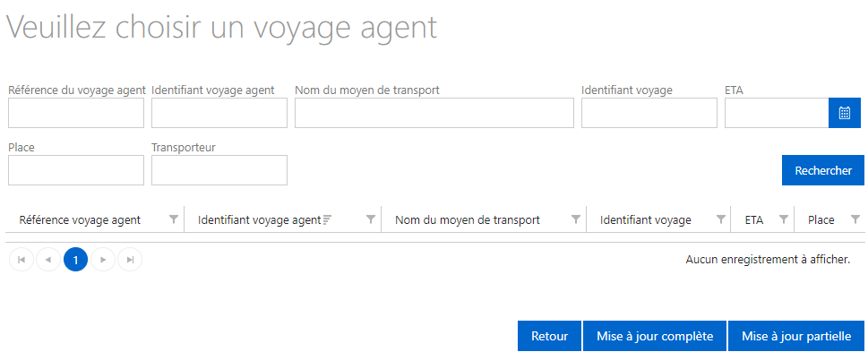Focus the Référence du voyage agent field

pos(76,113)
